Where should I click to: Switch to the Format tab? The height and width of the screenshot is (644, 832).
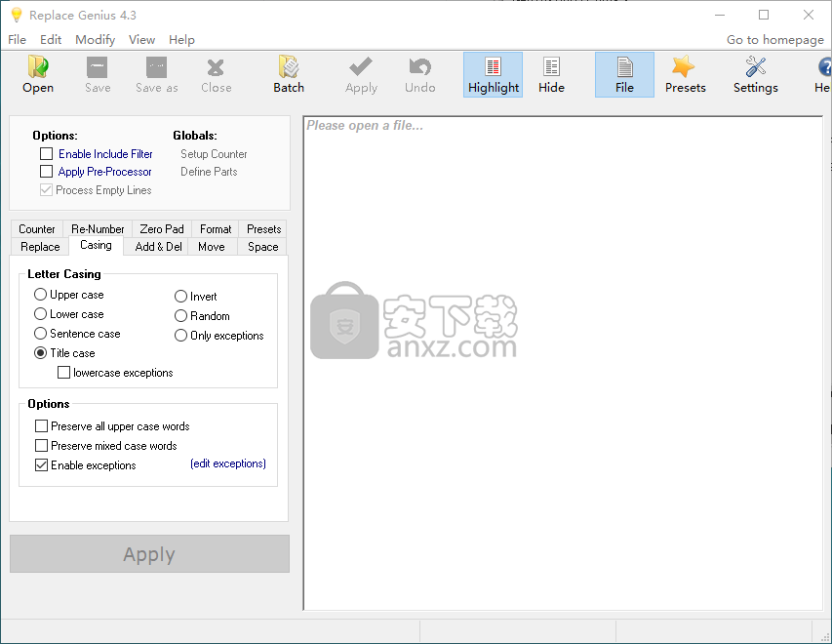point(216,229)
